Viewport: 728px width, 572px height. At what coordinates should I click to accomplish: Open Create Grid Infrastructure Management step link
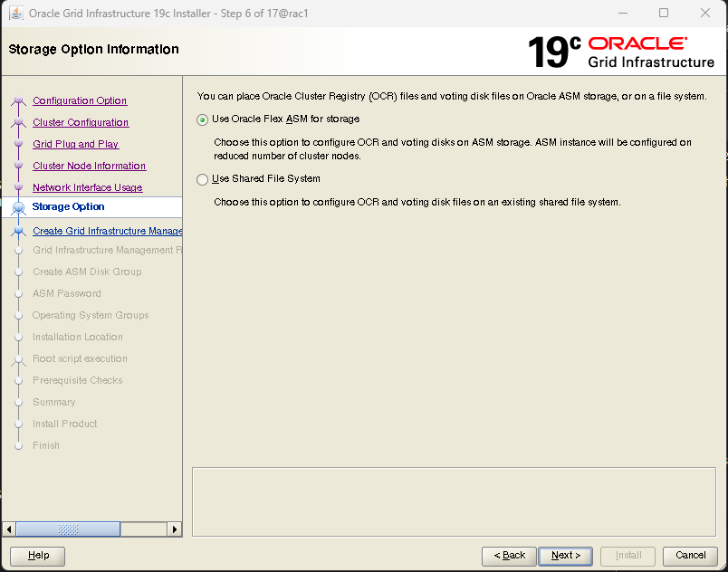[107, 231]
